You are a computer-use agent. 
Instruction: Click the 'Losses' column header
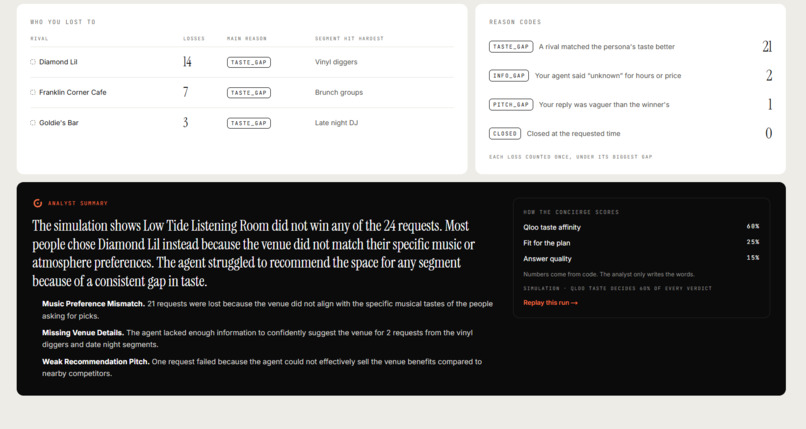[x=194, y=39]
